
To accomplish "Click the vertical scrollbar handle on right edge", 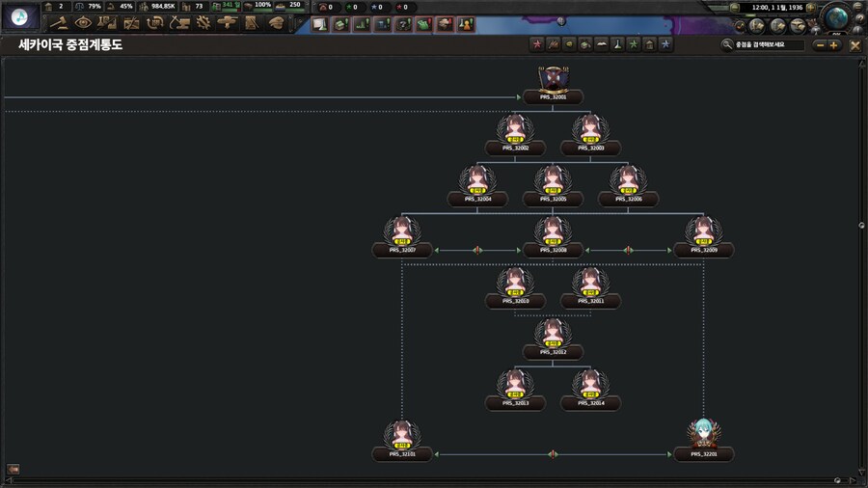I will pos(861,226).
